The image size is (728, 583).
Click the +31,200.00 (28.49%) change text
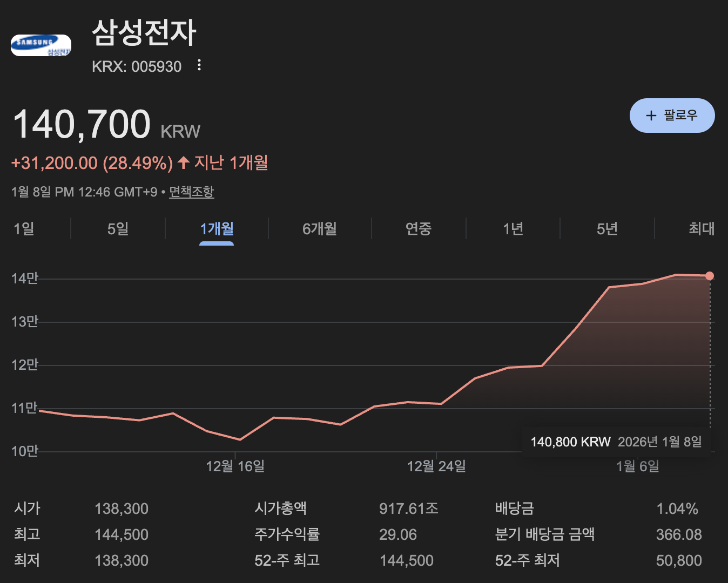click(92, 163)
